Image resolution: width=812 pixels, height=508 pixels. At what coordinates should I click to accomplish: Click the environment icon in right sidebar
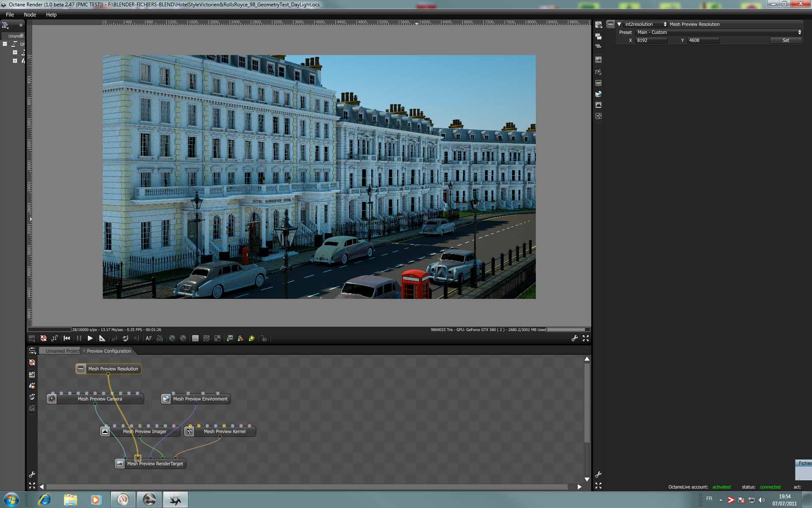[598, 94]
